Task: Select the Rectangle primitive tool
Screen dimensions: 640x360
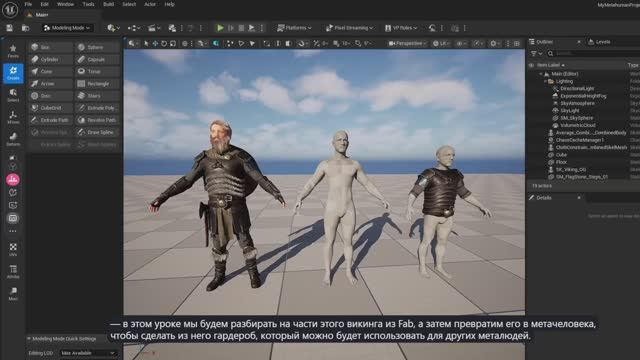Action: 97,84
